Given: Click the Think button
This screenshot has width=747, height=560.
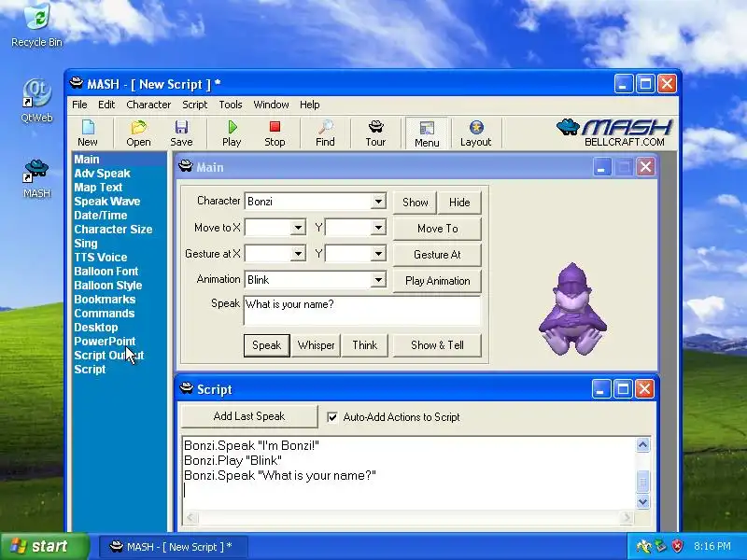Looking at the screenshot, I should coord(364,345).
